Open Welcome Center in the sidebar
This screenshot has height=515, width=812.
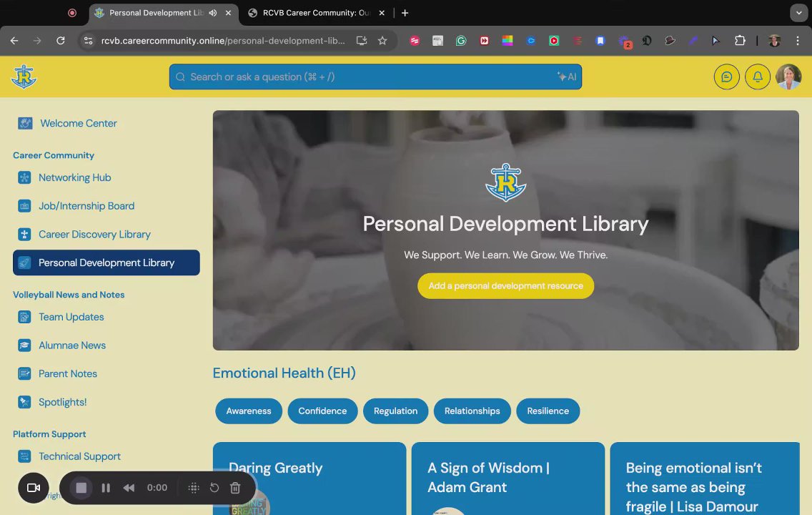pos(78,123)
